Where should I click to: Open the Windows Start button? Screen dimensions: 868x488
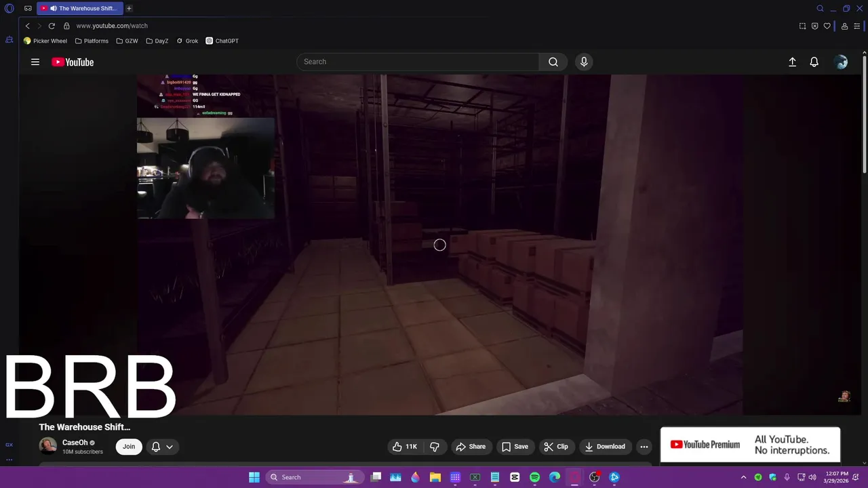point(254,477)
